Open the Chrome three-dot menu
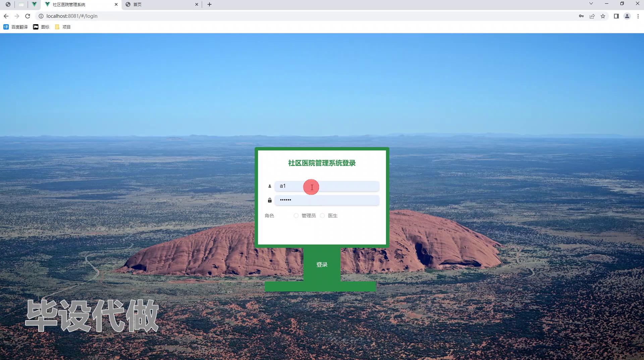The height and width of the screenshot is (360, 644). coord(638,16)
